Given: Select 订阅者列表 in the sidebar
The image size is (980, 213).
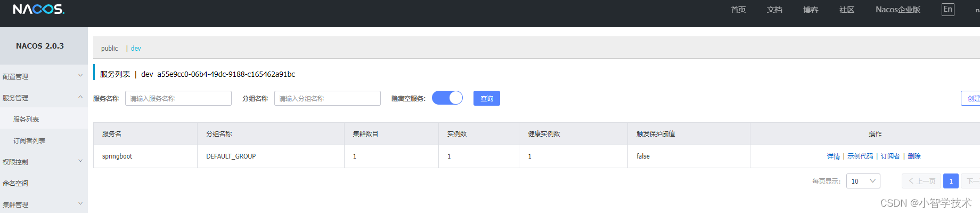Looking at the screenshot, I should pos(44,140).
